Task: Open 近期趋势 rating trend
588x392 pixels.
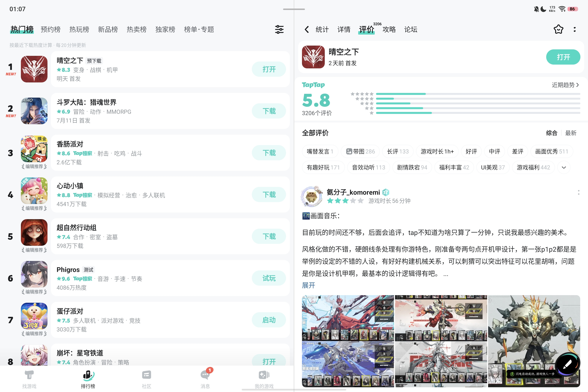Action: 565,85
